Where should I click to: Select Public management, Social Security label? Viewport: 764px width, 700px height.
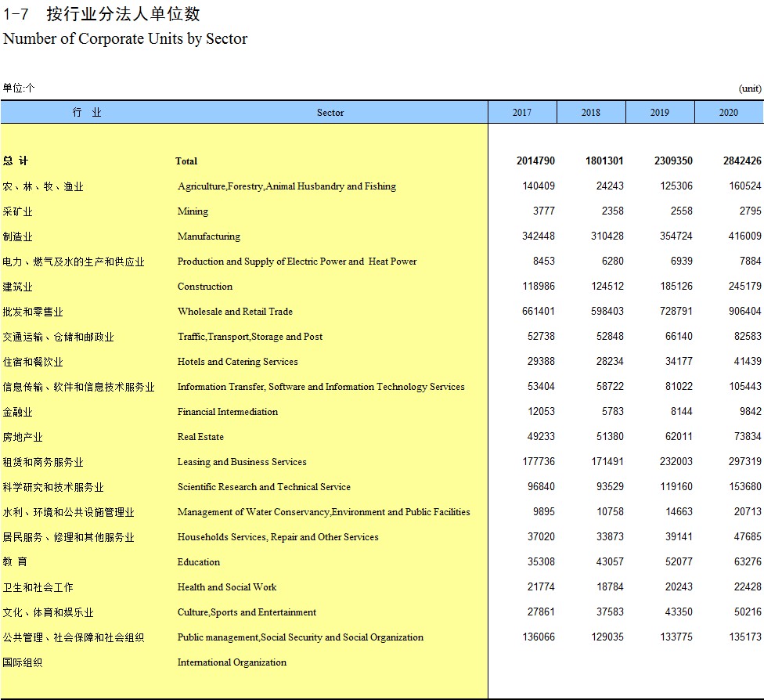(x=300, y=637)
